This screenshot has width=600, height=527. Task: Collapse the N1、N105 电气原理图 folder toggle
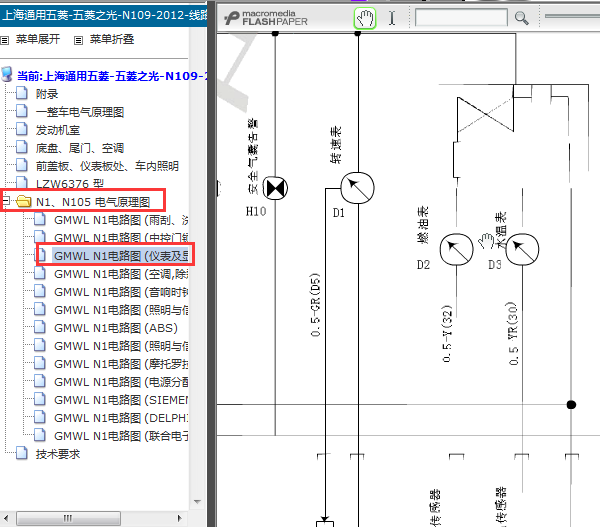click(x=6, y=200)
